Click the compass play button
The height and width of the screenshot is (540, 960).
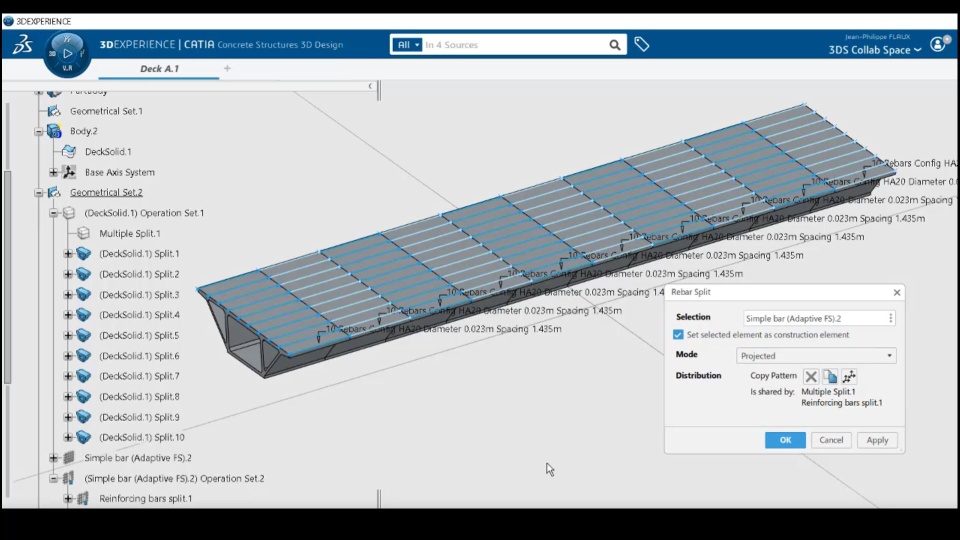67,53
